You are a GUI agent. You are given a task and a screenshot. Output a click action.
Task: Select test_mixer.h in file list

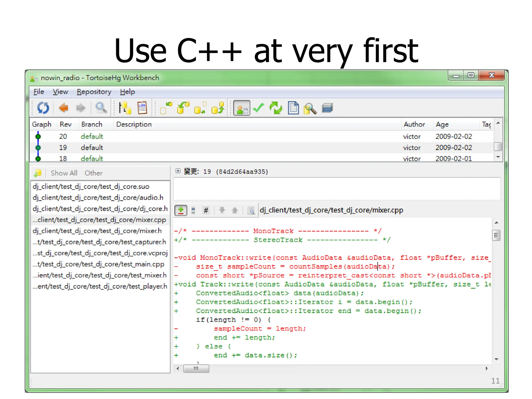click(x=100, y=275)
